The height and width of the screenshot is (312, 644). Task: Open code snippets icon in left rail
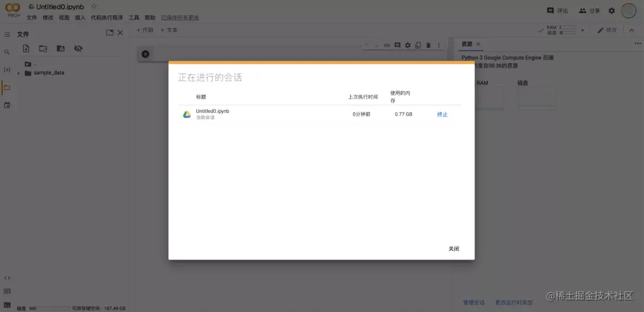[7, 278]
